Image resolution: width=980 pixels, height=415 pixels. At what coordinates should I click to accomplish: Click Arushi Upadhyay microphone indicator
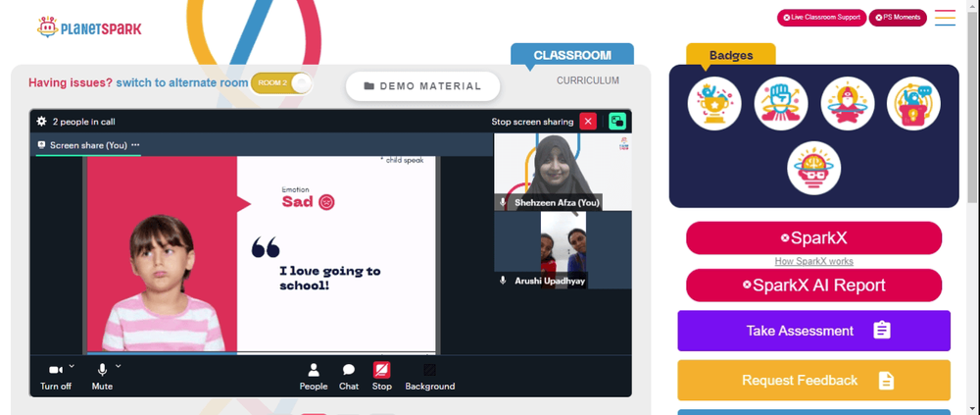503,281
